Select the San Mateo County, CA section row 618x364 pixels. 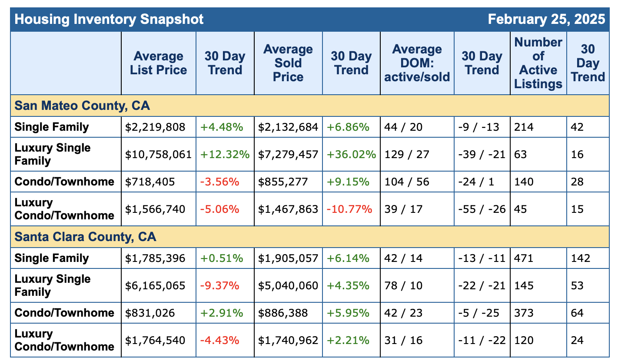[x=83, y=106]
